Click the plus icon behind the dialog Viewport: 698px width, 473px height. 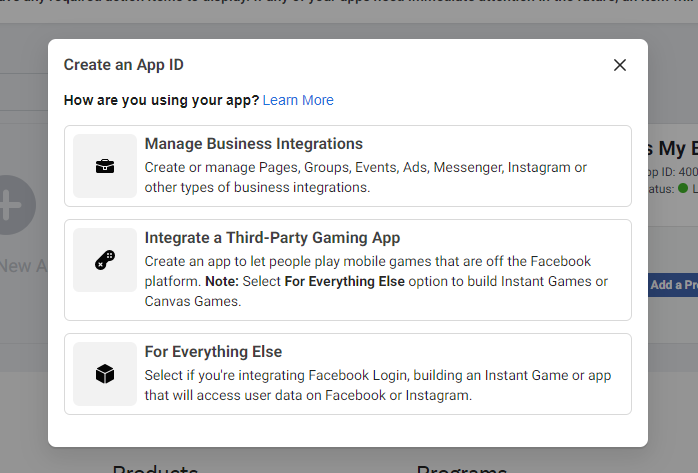point(13,205)
